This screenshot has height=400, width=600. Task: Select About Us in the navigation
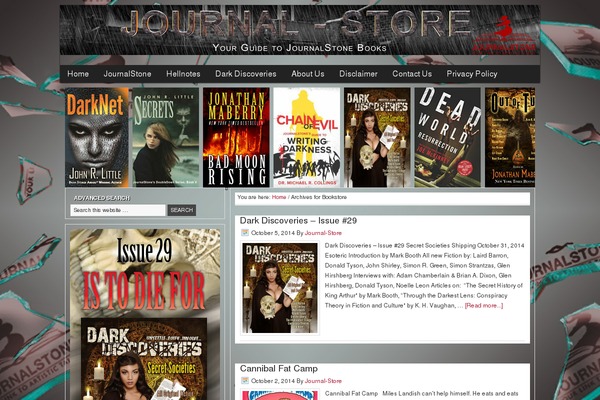point(308,74)
